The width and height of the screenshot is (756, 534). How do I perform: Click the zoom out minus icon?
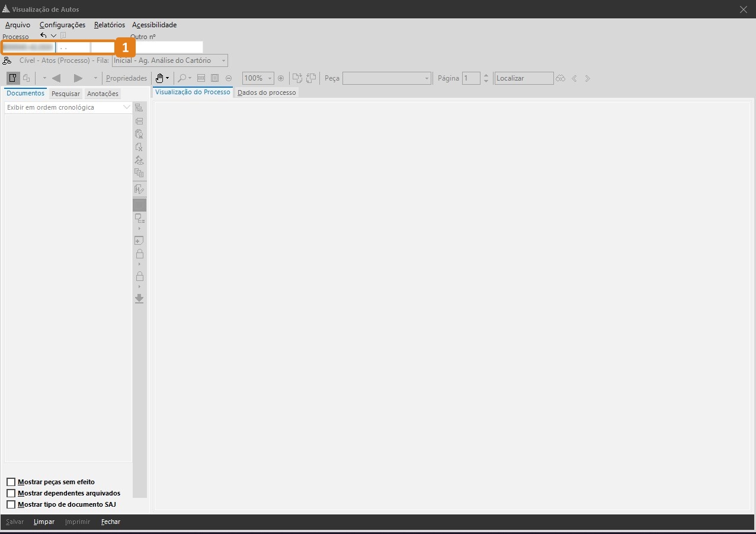pyautogui.click(x=228, y=78)
